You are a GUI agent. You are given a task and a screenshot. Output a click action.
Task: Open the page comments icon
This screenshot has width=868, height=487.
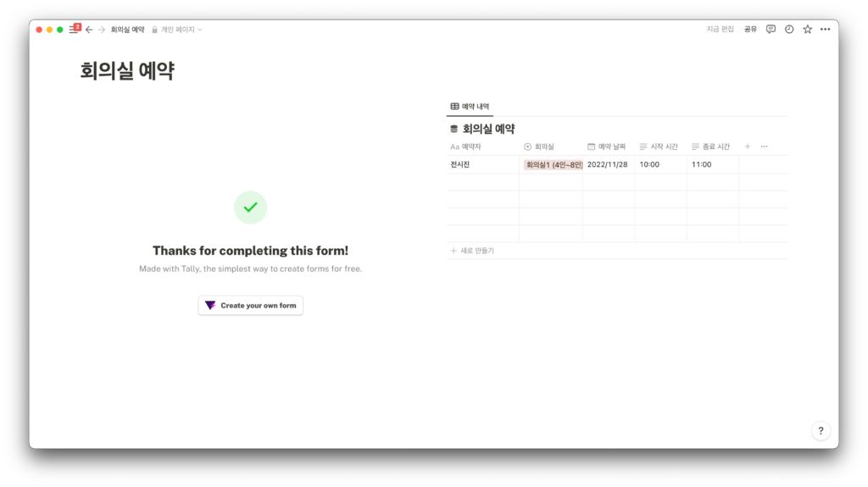(771, 29)
